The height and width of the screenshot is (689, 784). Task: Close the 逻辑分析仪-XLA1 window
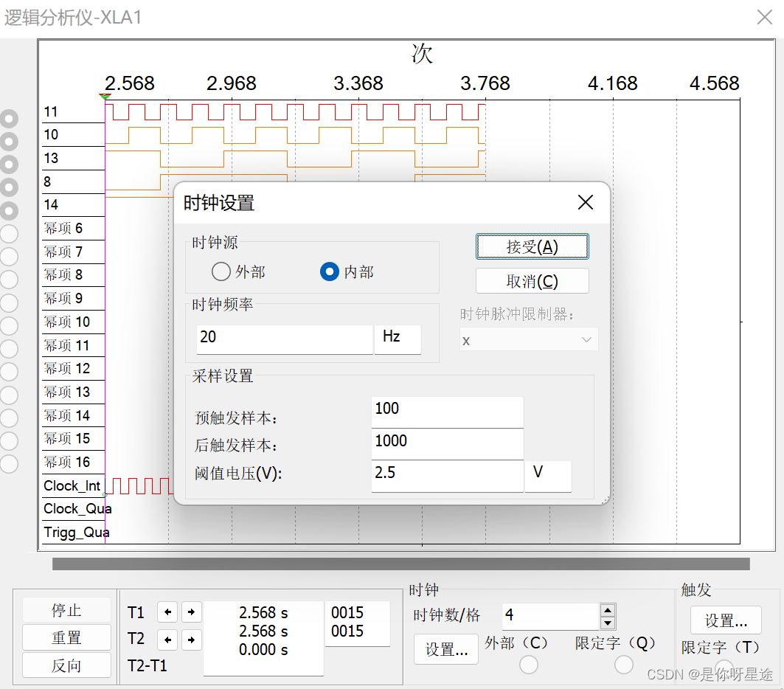click(x=765, y=17)
